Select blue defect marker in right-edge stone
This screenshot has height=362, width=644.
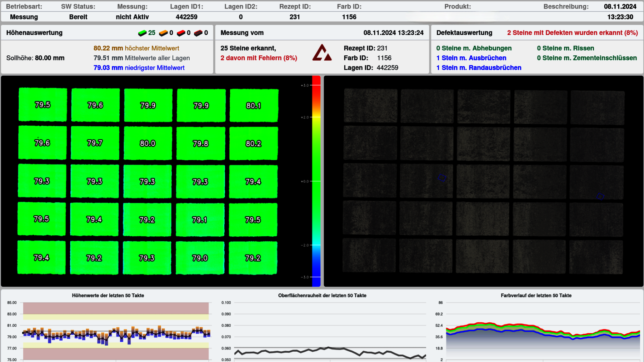[600, 196]
